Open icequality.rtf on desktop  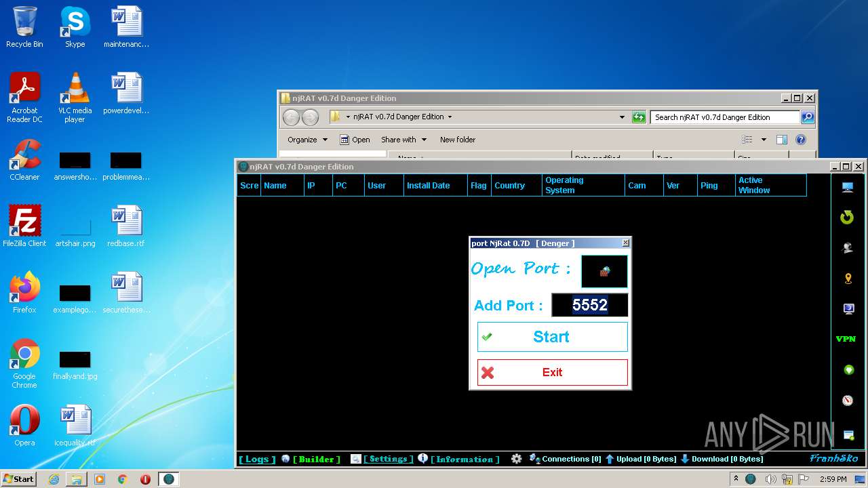tap(75, 426)
